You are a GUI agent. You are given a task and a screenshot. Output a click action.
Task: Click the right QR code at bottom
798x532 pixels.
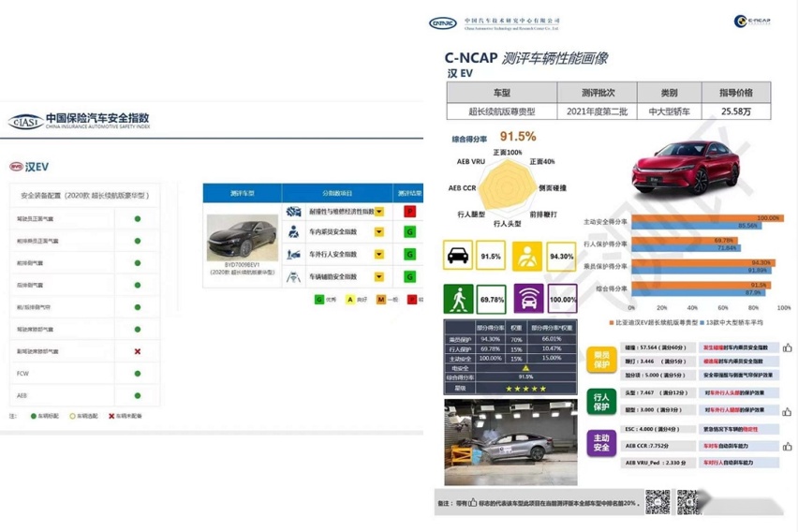click(688, 502)
